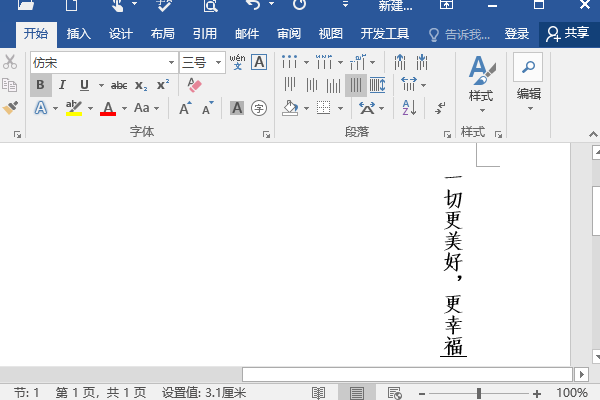
Task: Open the 样式 styles gallery button
Action: (481, 84)
